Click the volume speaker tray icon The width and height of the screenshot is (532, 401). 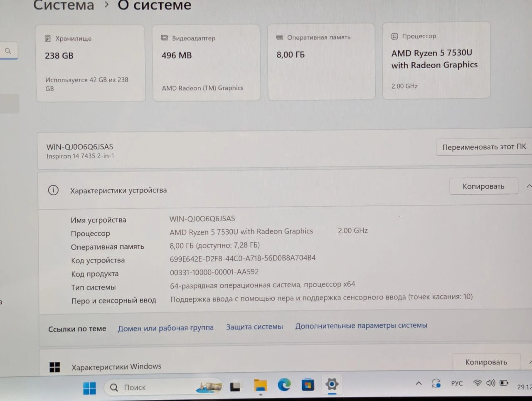(x=490, y=383)
